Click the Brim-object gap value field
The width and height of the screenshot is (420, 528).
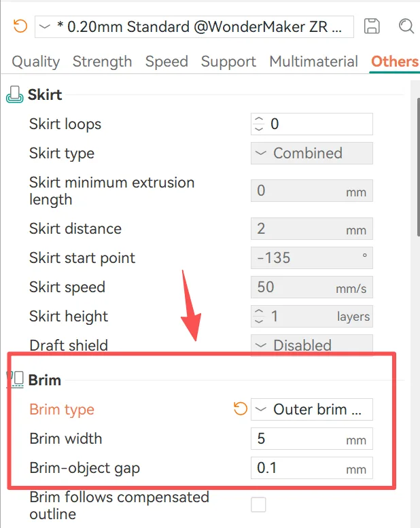pos(312,468)
